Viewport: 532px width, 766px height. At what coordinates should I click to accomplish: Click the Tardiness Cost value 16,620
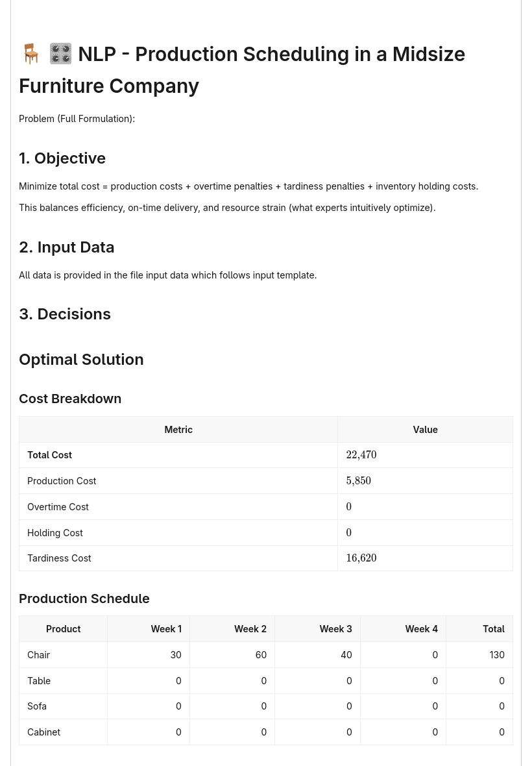pos(361,558)
